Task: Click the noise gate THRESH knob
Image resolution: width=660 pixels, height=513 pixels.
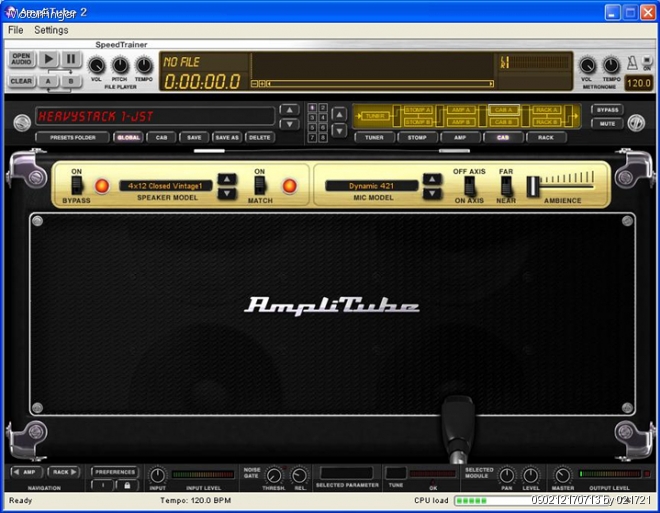Action: point(274,475)
